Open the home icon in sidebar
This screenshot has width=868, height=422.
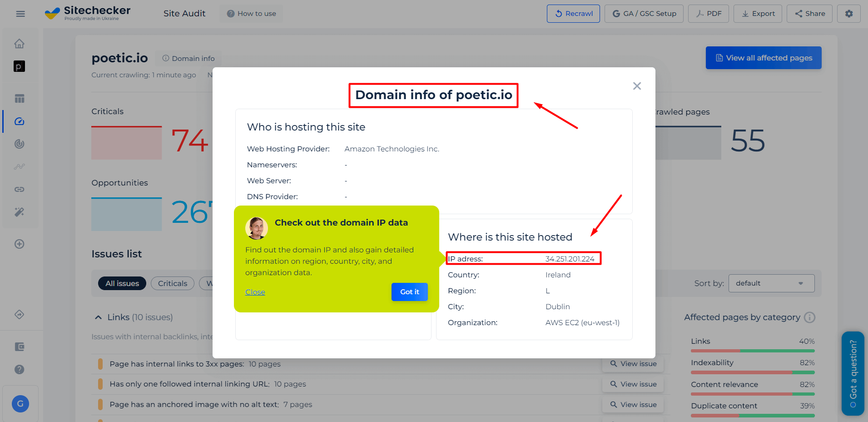[19, 44]
